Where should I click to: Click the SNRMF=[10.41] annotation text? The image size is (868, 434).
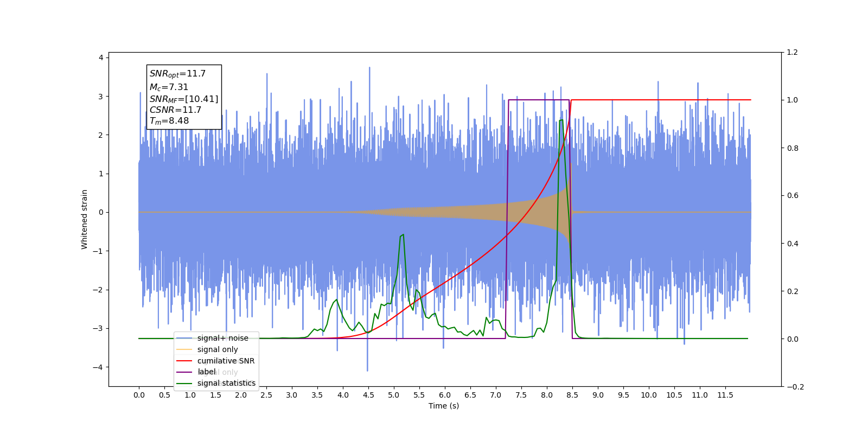(x=184, y=99)
